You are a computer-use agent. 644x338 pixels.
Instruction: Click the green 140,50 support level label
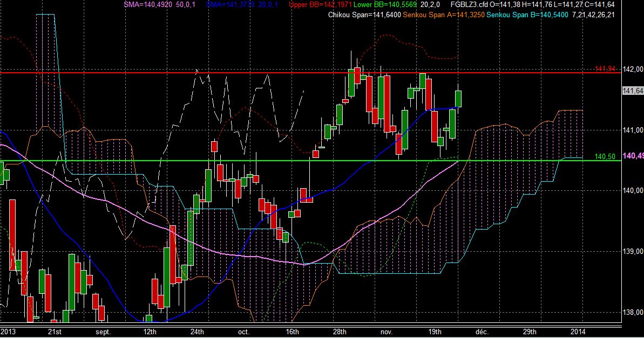point(605,157)
